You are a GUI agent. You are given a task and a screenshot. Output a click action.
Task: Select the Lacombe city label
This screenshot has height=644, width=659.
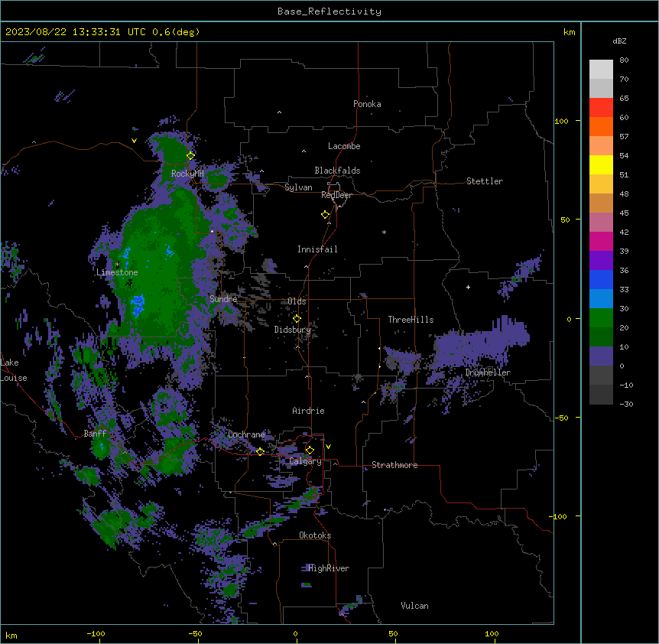click(344, 146)
